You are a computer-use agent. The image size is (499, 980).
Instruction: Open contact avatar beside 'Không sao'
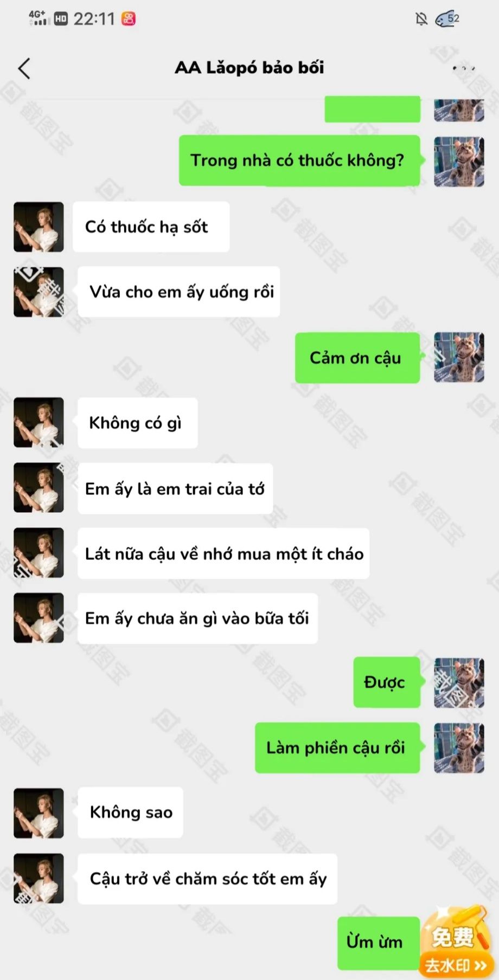(39, 813)
